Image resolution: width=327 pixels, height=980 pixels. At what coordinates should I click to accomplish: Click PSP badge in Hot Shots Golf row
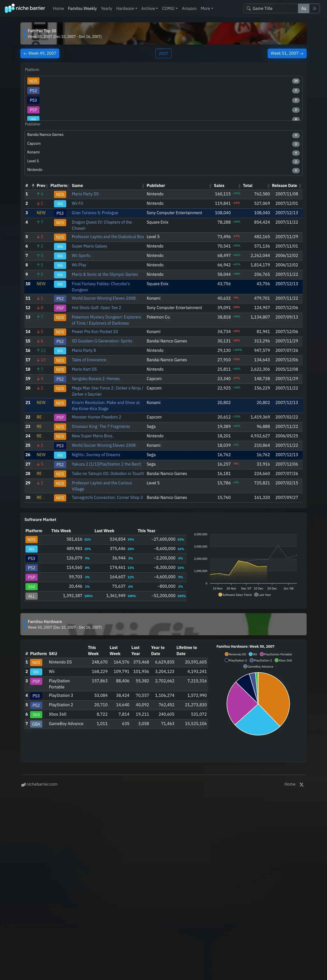(60, 308)
